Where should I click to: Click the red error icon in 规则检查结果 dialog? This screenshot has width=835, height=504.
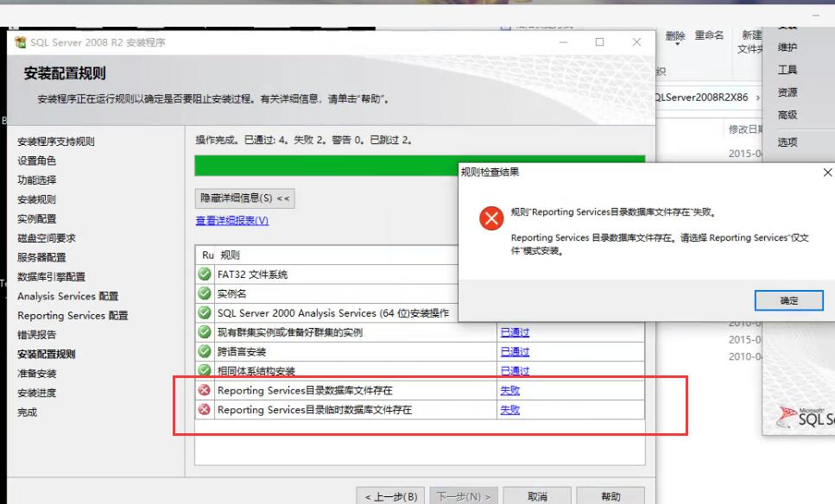pos(491,218)
